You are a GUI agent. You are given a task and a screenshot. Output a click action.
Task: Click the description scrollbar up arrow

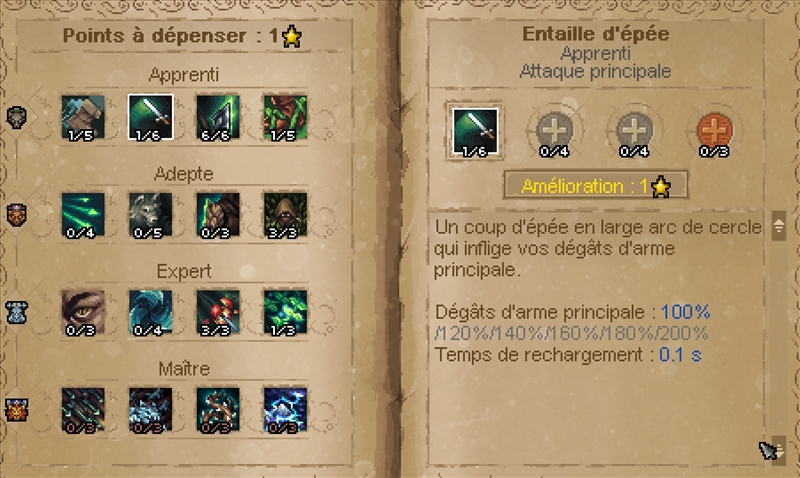(779, 225)
